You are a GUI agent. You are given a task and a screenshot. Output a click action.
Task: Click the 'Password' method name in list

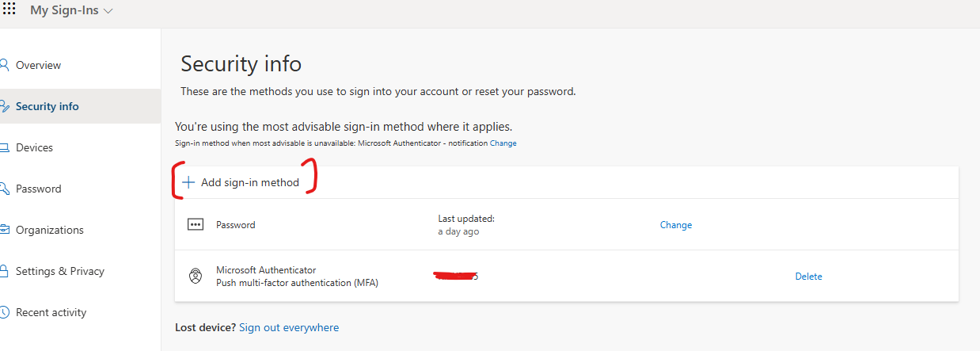pos(236,225)
